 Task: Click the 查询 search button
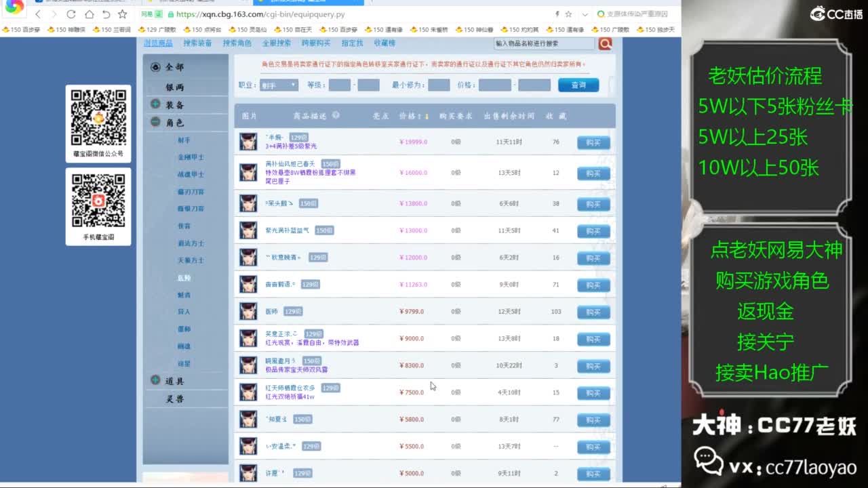[578, 85]
